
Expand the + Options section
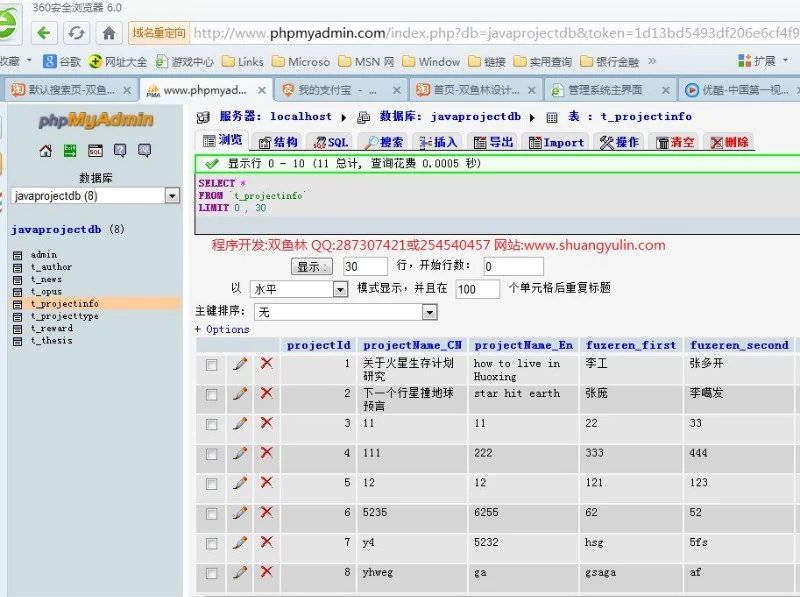tap(222, 330)
